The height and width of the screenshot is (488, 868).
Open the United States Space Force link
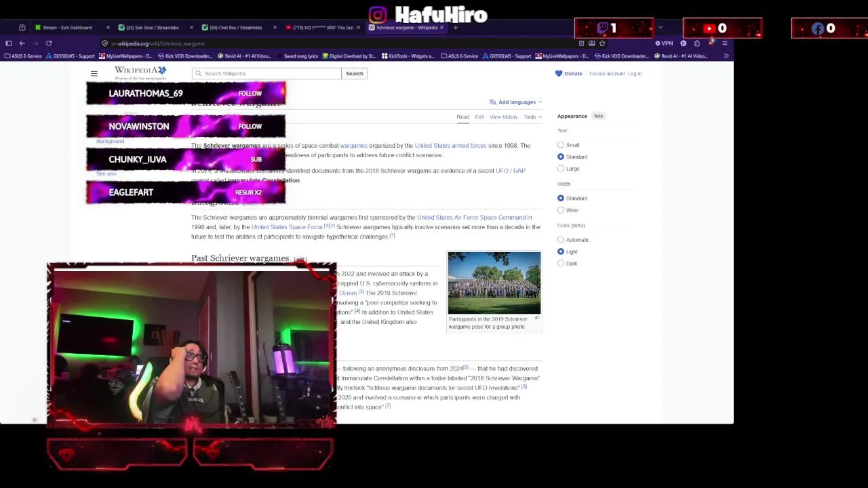[x=287, y=227]
